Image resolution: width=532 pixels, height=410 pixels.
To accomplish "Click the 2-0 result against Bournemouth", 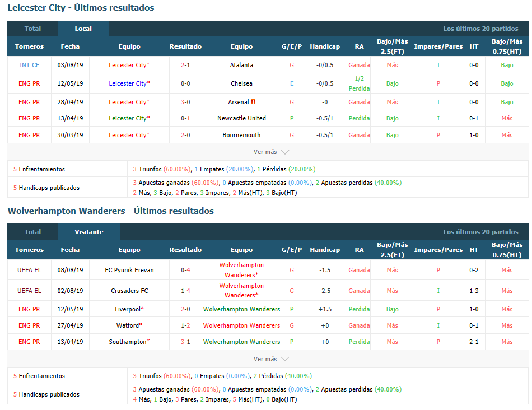I will coord(185,135).
